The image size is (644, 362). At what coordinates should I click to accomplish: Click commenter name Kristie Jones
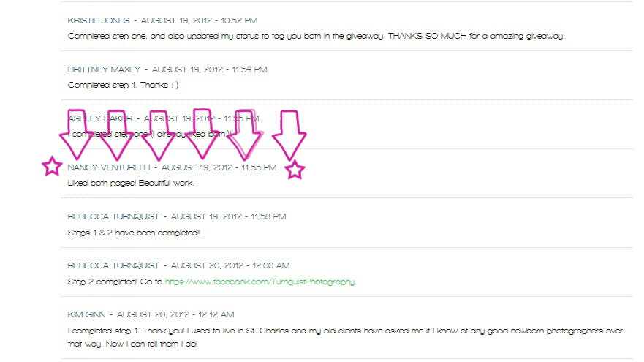(x=99, y=20)
